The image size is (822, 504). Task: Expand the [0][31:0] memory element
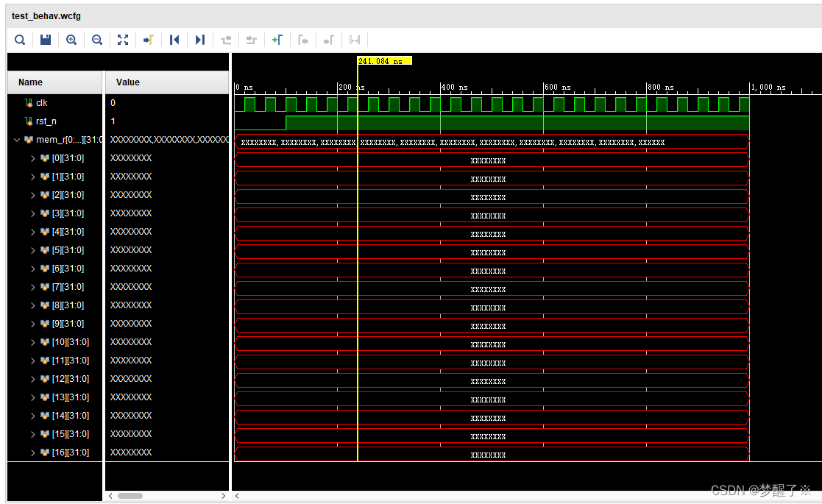32,157
